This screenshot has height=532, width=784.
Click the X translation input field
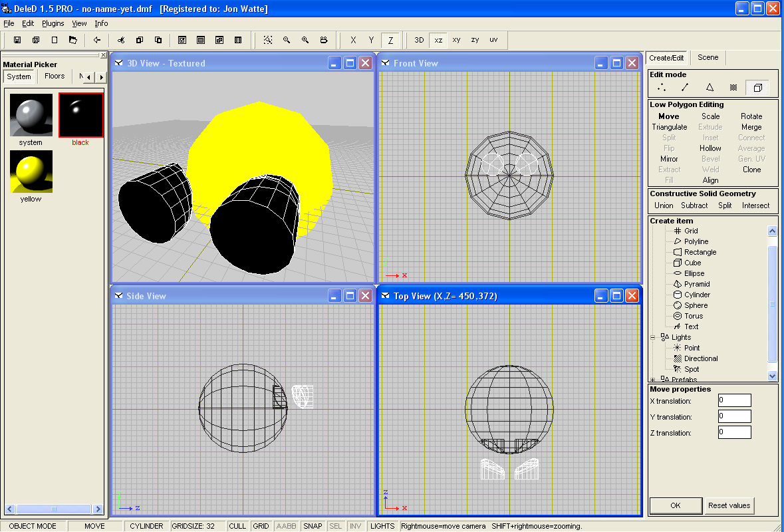pyautogui.click(x=734, y=400)
